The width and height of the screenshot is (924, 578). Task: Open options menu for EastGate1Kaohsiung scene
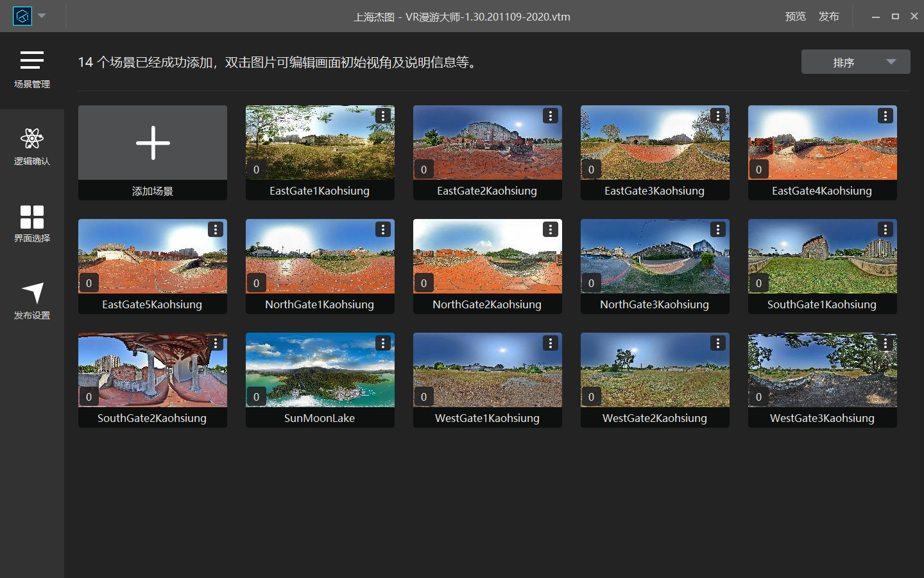(x=383, y=116)
